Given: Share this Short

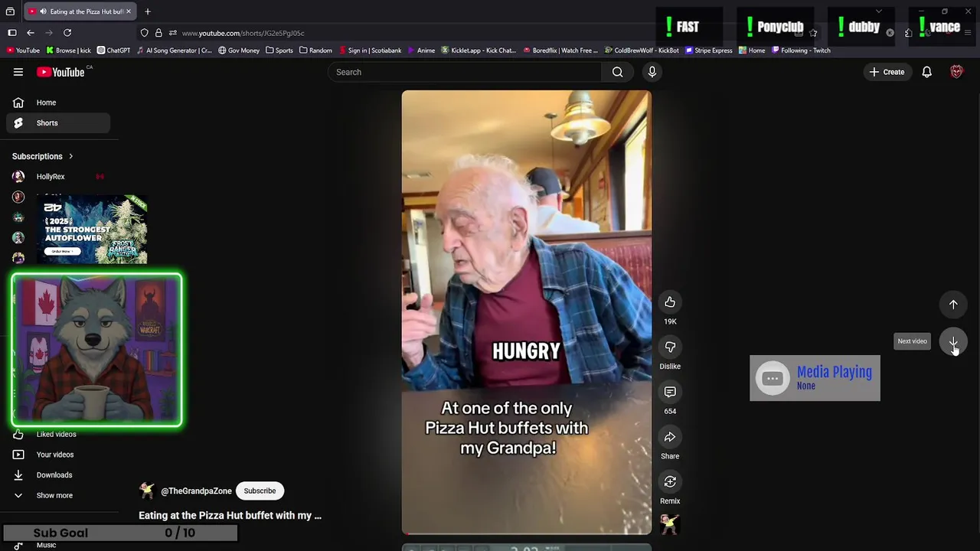Looking at the screenshot, I should 670,437.
